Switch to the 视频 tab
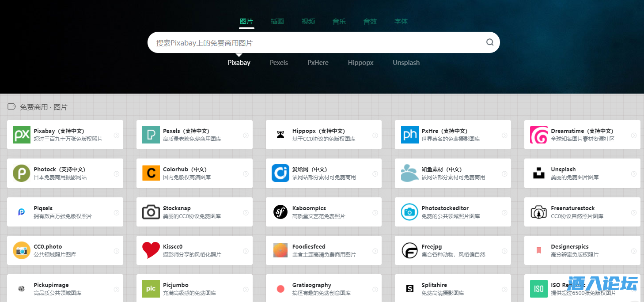644x302 pixels. click(x=308, y=21)
